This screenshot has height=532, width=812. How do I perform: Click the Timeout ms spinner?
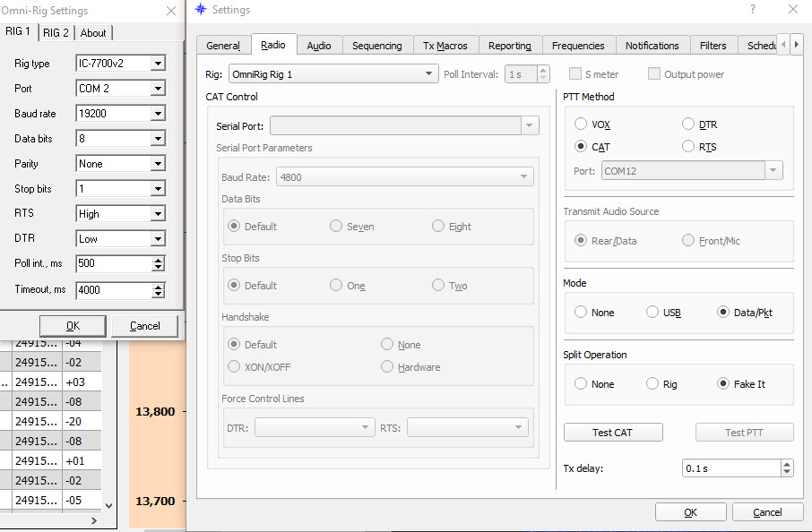pyautogui.click(x=159, y=290)
